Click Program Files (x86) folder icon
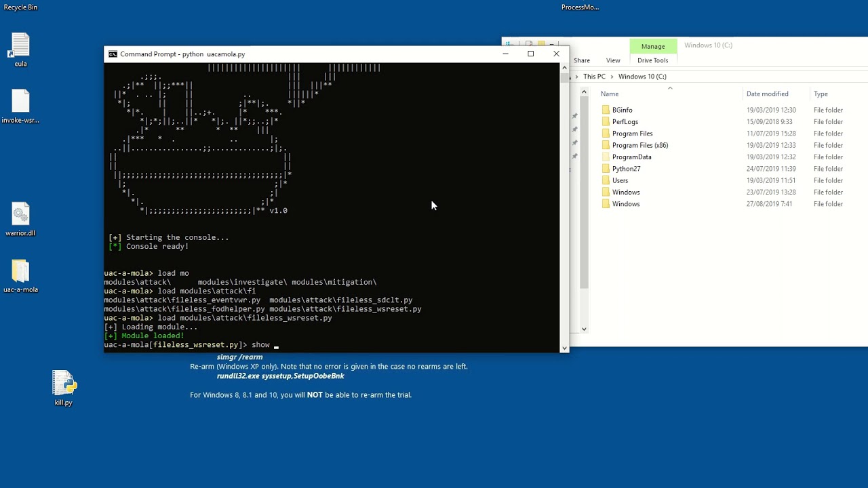868x488 pixels. 606,145
